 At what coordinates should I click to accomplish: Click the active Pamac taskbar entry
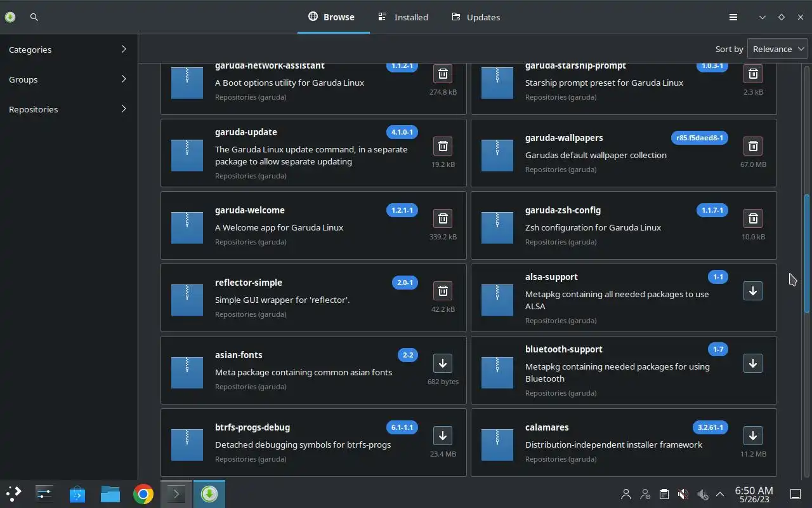click(209, 493)
